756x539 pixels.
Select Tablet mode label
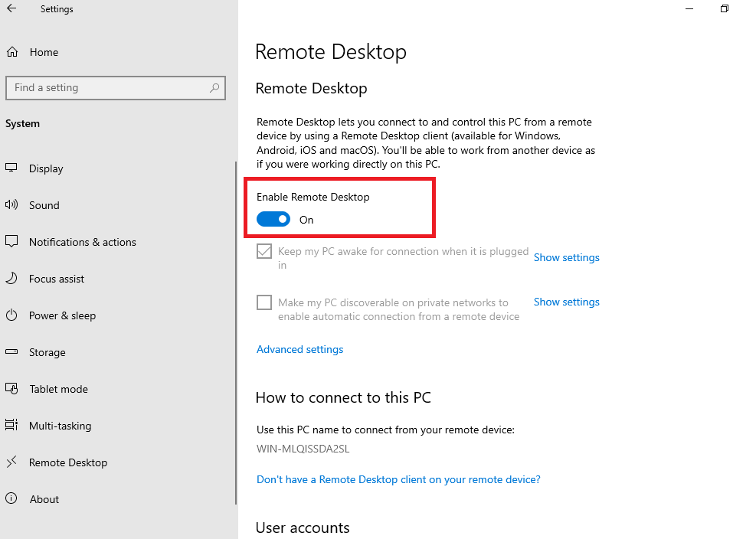pyautogui.click(x=58, y=389)
